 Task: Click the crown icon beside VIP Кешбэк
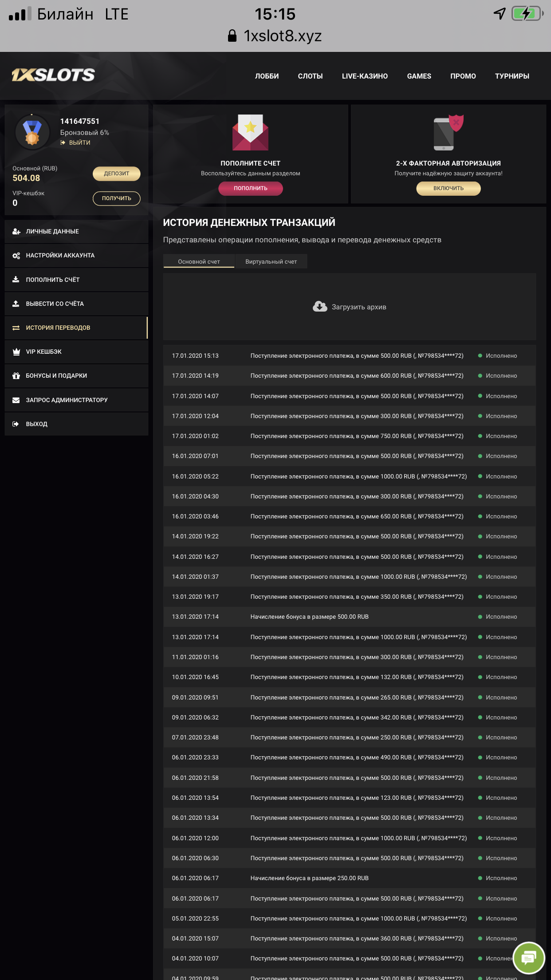[x=16, y=352]
